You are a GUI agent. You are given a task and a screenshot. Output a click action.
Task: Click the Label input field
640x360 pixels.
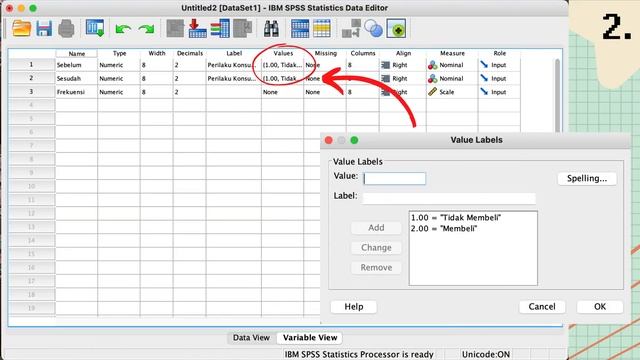pyautogui.click(x=449, y=198)
